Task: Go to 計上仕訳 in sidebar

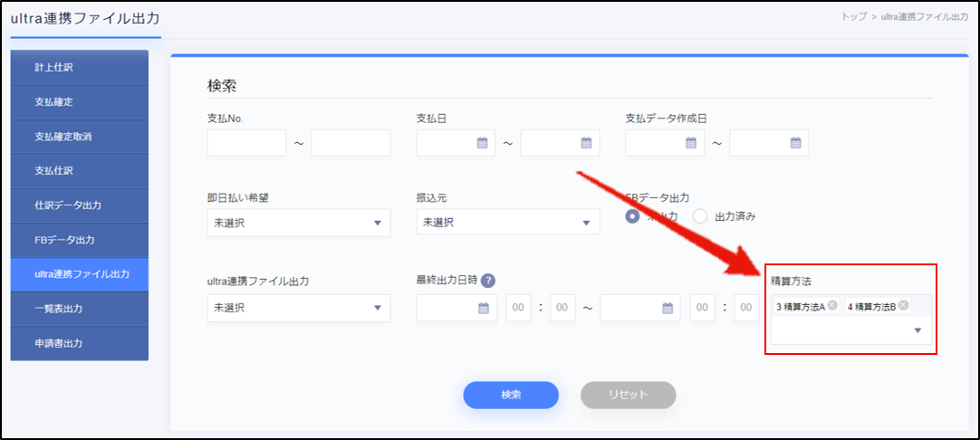Action: click(79, 67)
